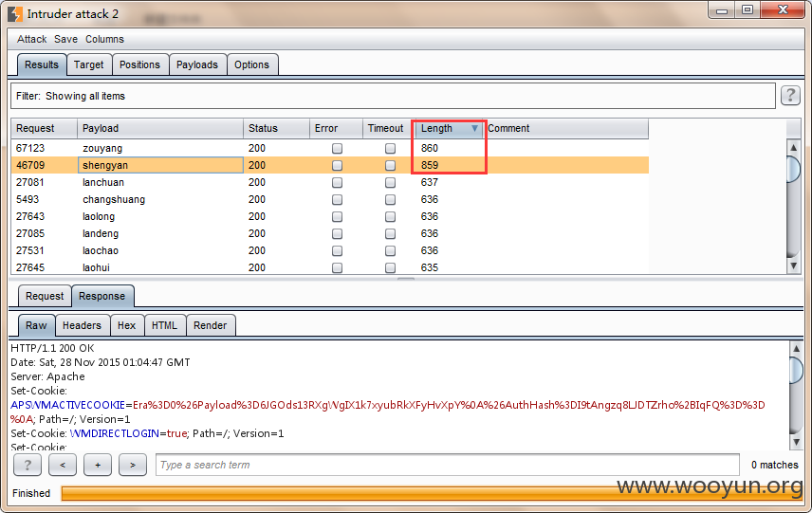Select the changshuang payload row
This screenshot has width=812, height=513.
pyautogui.click(x=329, y=200)
